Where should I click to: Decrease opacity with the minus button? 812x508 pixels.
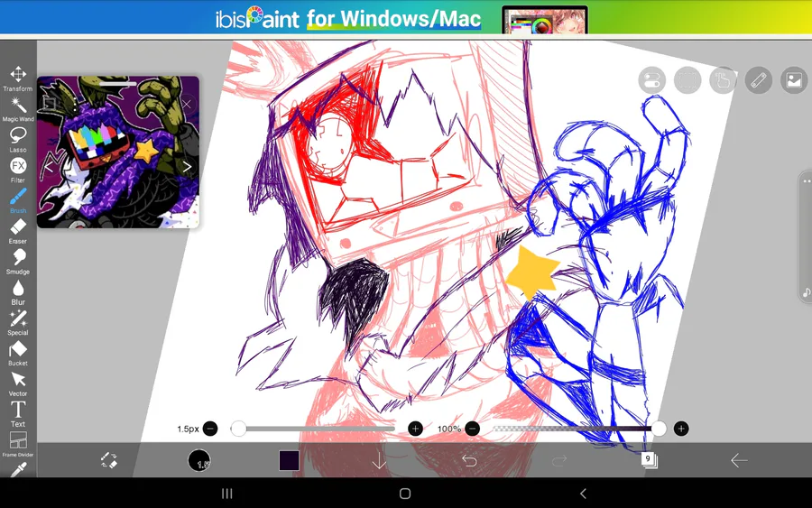click(472, 429)
